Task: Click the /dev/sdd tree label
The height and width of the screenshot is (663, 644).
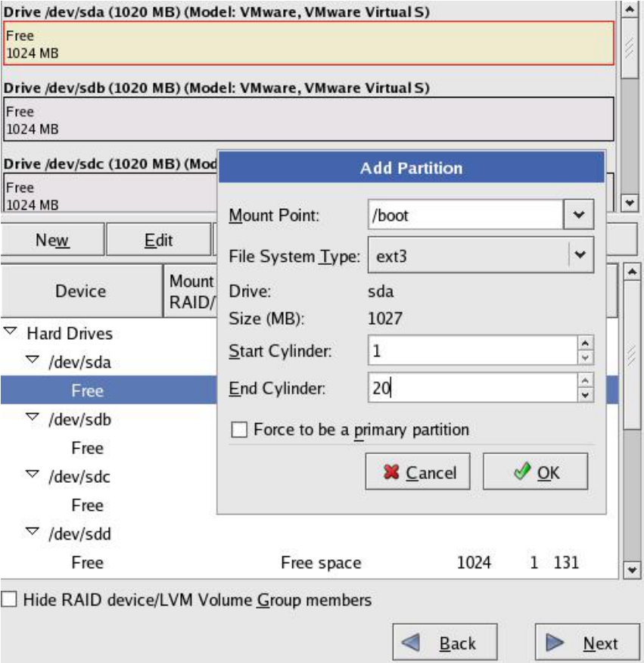Action: 80,534
